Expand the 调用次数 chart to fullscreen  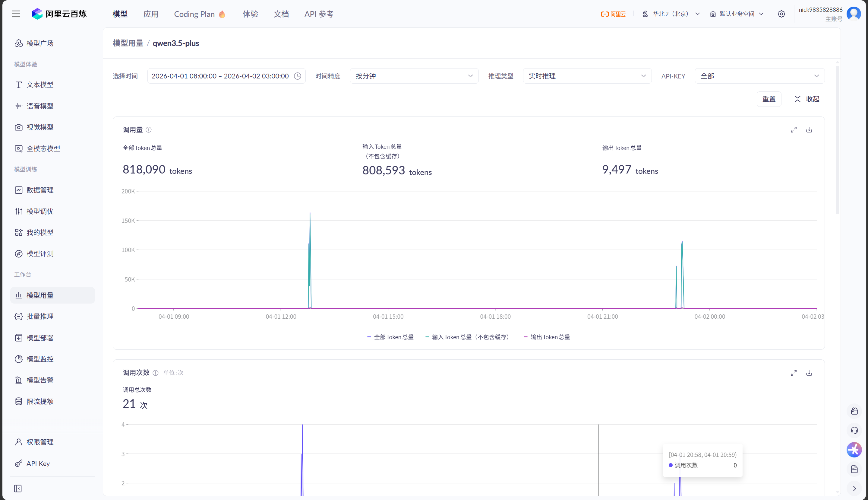[794, 373]
